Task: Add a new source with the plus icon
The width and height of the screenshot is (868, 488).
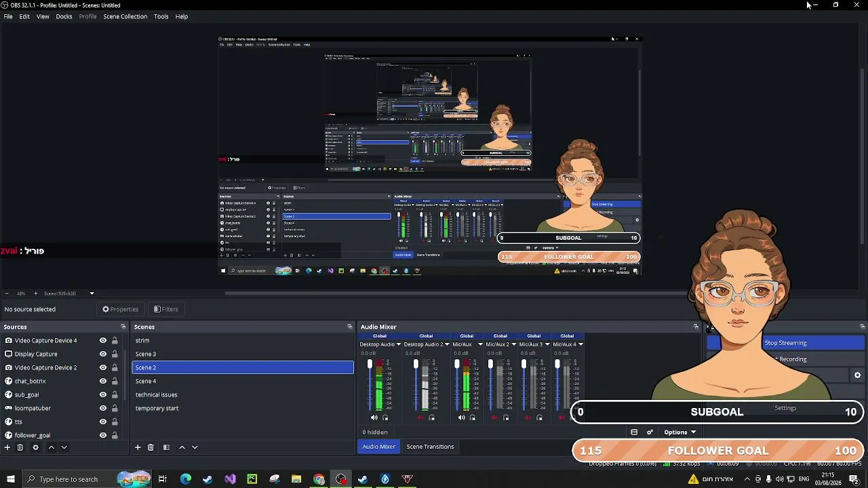Action: 7,447
